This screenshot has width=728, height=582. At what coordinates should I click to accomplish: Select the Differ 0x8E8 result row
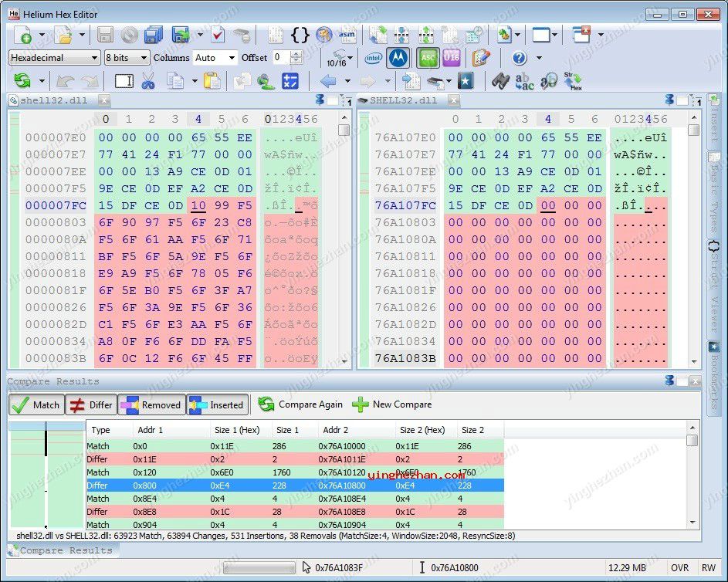295,512
